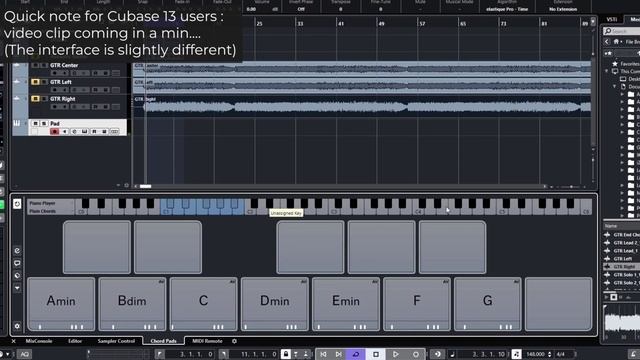Select Favorites in file browser

(x=629, y=64)
